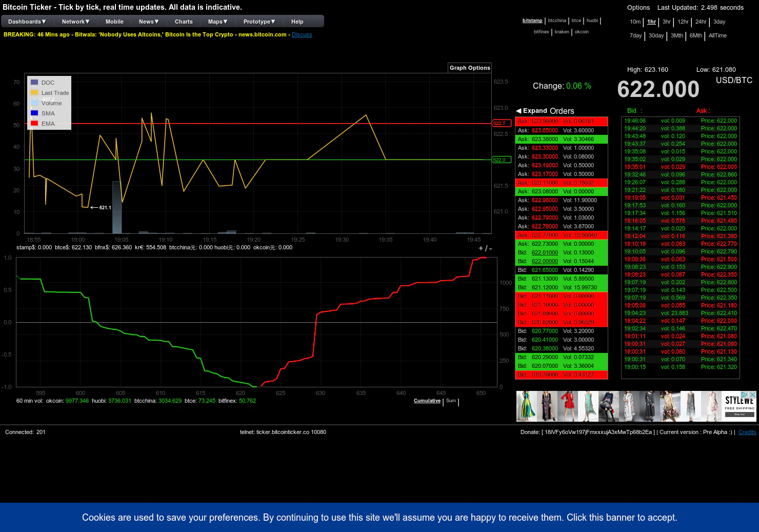Switch to the kraken exchange
This screenshot has height=532, width=759.
pos(562,31)
